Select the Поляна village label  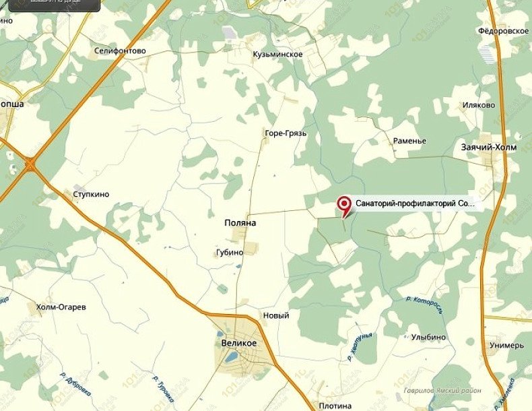click(240, 223)
